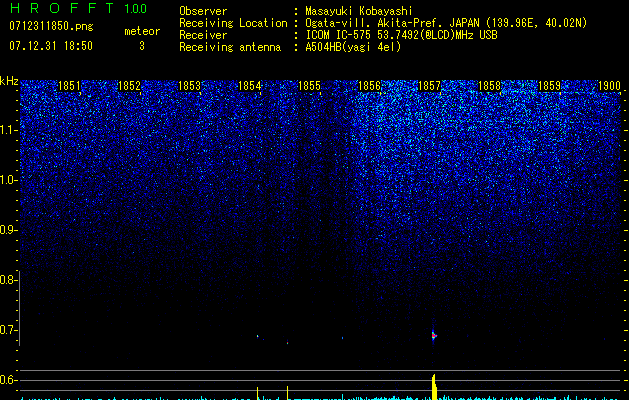The width and height of the screenshot is (629, 400).
Task: Select the filename 0712311850.png
Action: (x=51, y=26)
